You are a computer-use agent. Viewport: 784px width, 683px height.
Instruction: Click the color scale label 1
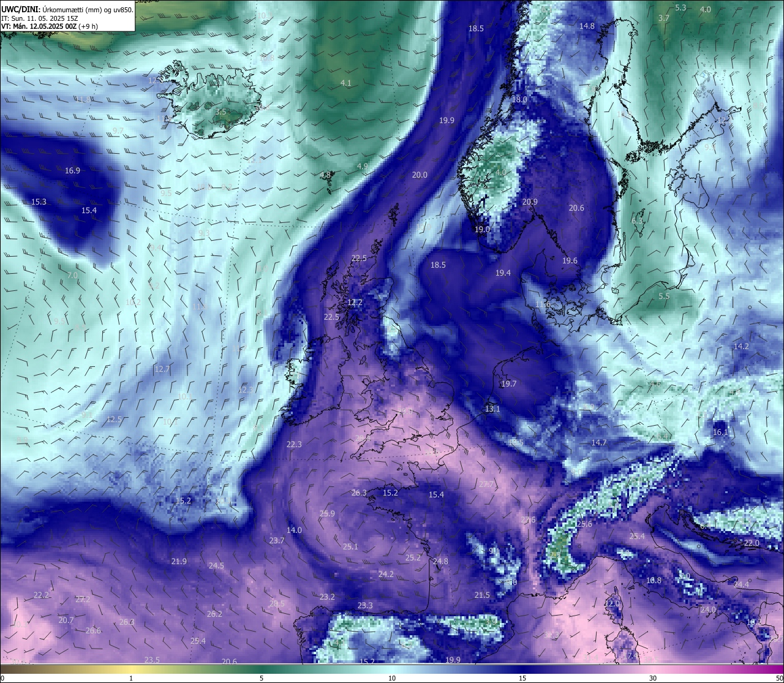[131, 678]
